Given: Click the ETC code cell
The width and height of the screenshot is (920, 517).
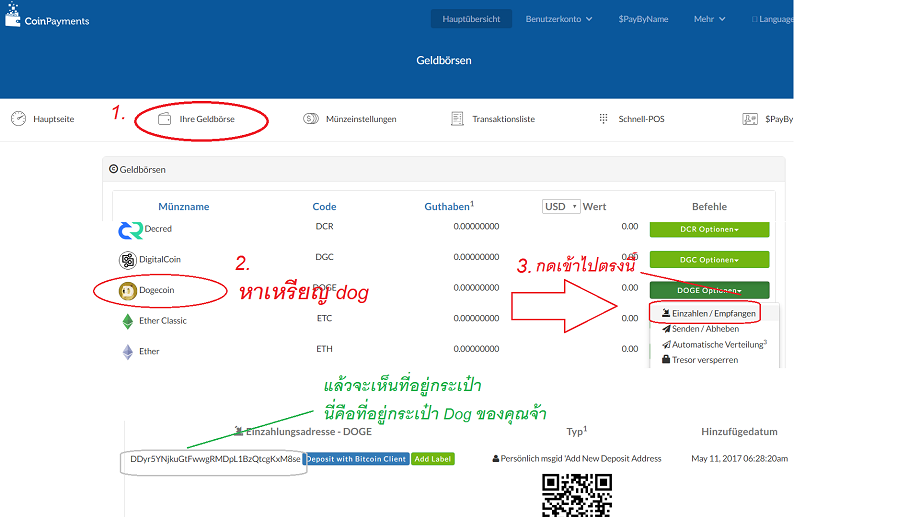Looking at the screenshot, I should (x=324, y=318).
